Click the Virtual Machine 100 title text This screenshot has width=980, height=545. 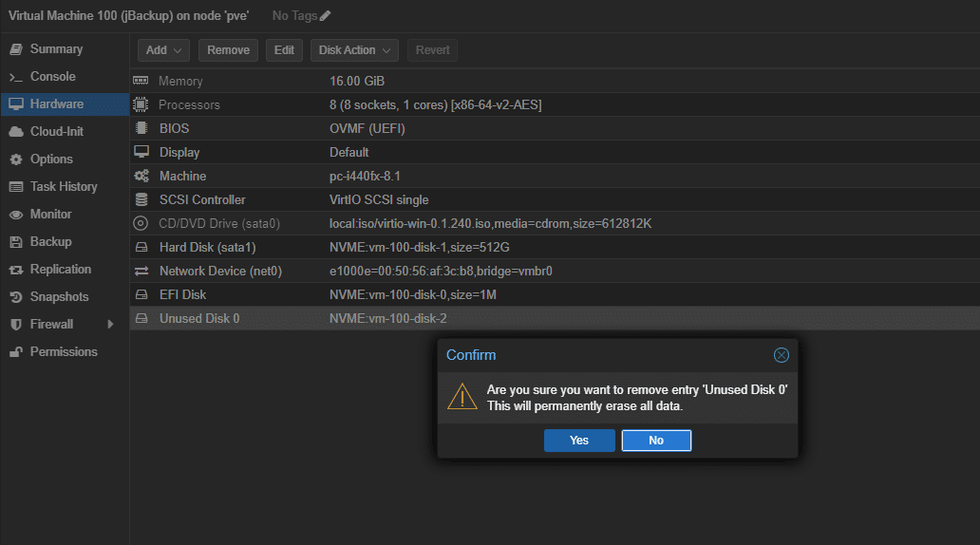128,15
